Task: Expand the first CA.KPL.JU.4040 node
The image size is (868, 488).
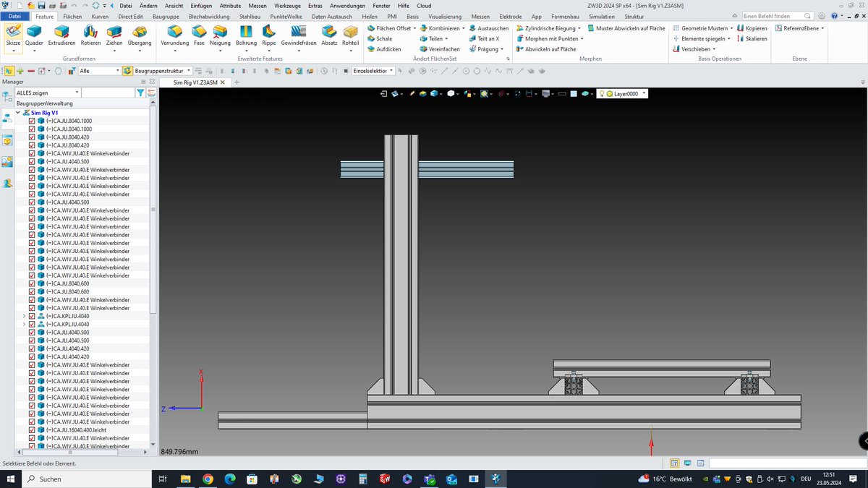Action: click(24, 316)
